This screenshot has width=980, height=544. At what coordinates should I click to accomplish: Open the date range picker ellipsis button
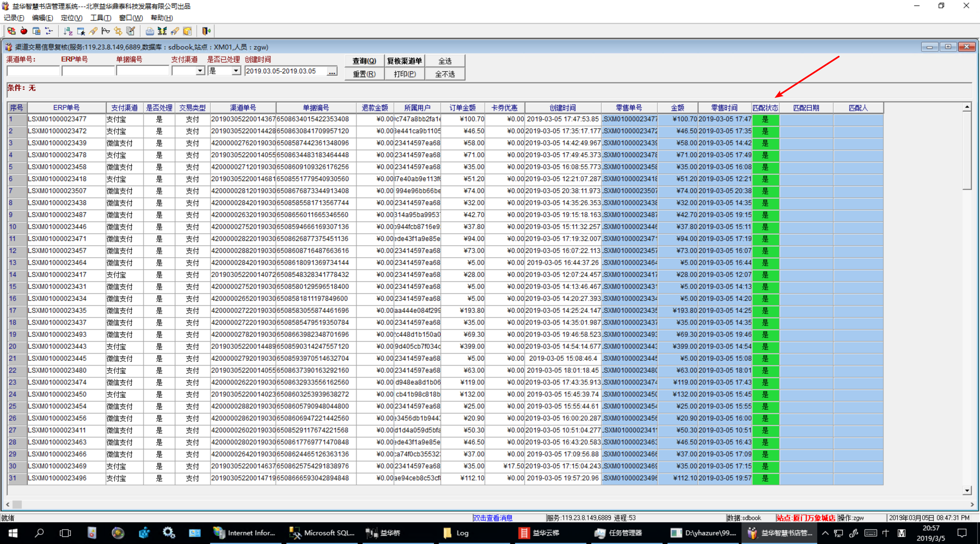(x=332, y=71)
